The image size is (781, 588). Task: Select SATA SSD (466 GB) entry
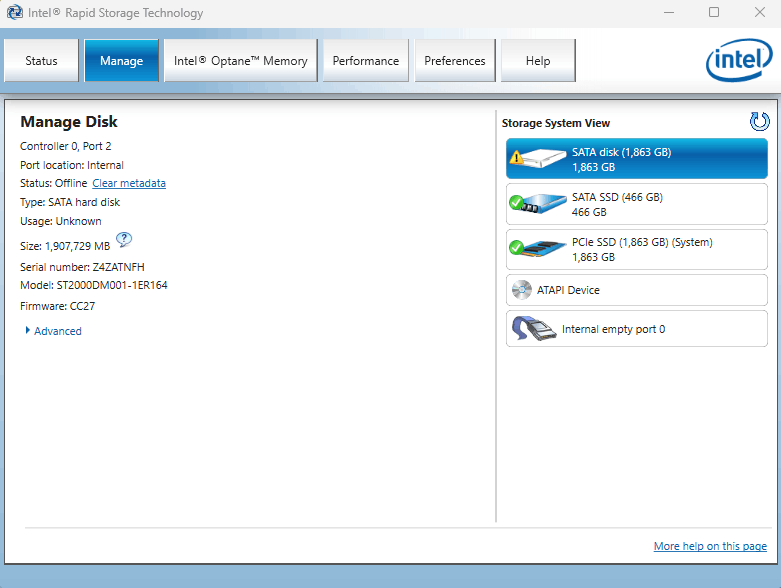637,204
